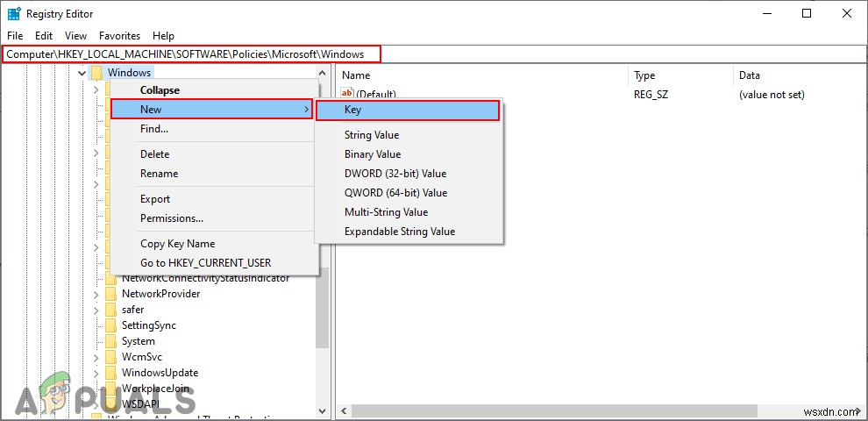Click the System folder icon
The image size is (868, 421).
coord(110,341)
